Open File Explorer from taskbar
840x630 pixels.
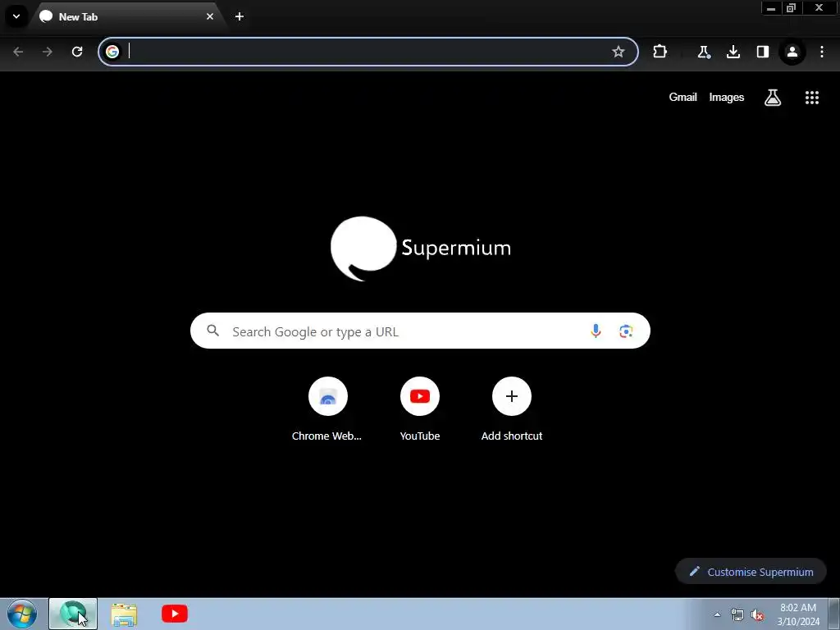point(124,614)
